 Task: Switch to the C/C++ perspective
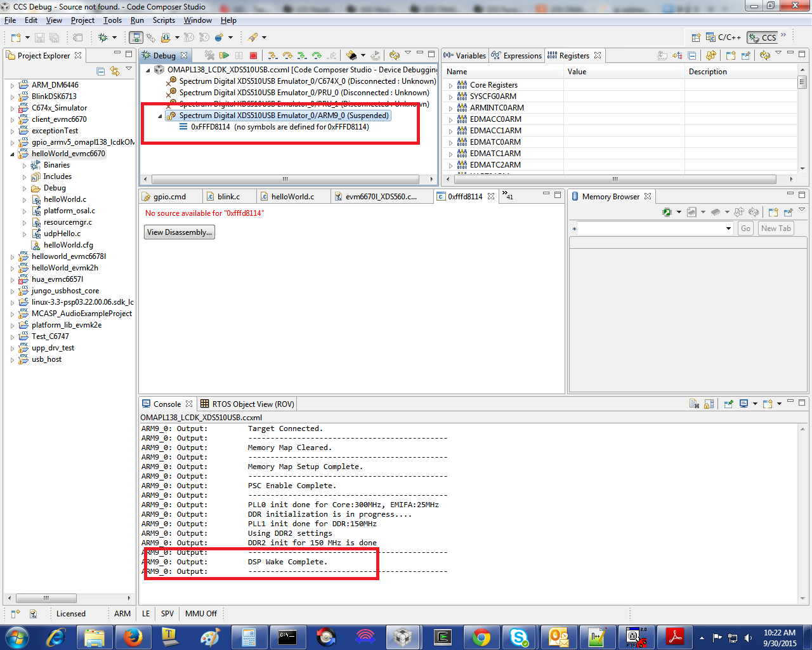pos(723,37)
